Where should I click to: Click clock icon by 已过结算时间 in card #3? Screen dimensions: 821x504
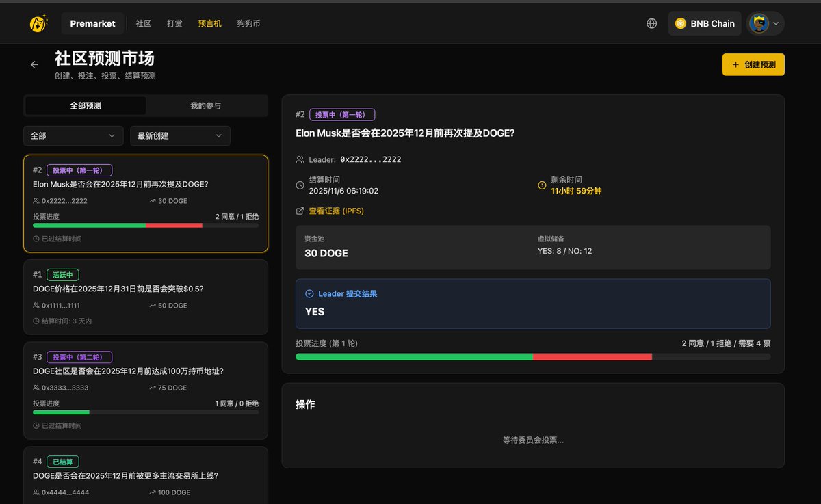pos(36,425)
